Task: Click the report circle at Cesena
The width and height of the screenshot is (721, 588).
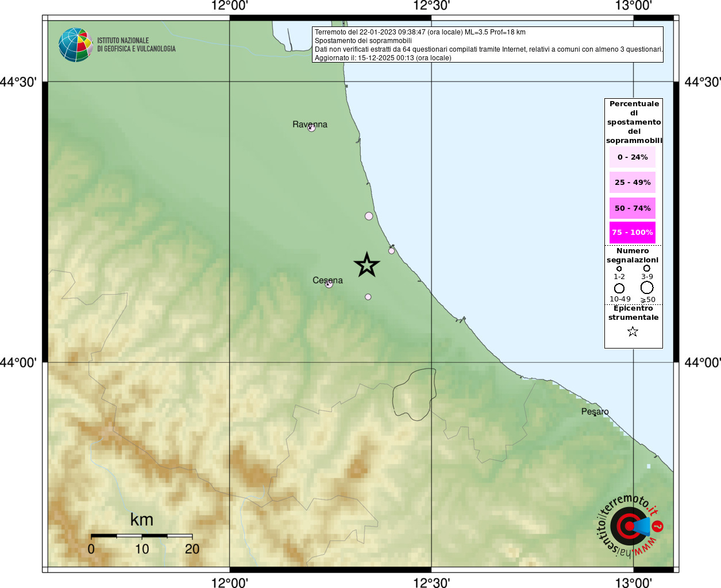Action: pos(329,284)
